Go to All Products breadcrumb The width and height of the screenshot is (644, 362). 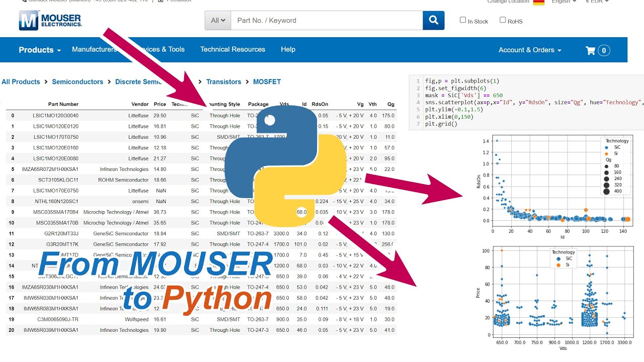point(21,81)
